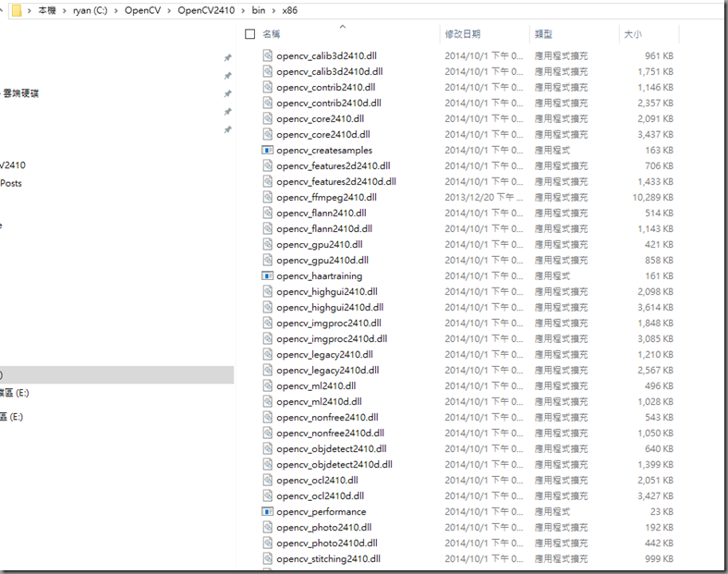Sort by the 大小 column header

(633, 34)
